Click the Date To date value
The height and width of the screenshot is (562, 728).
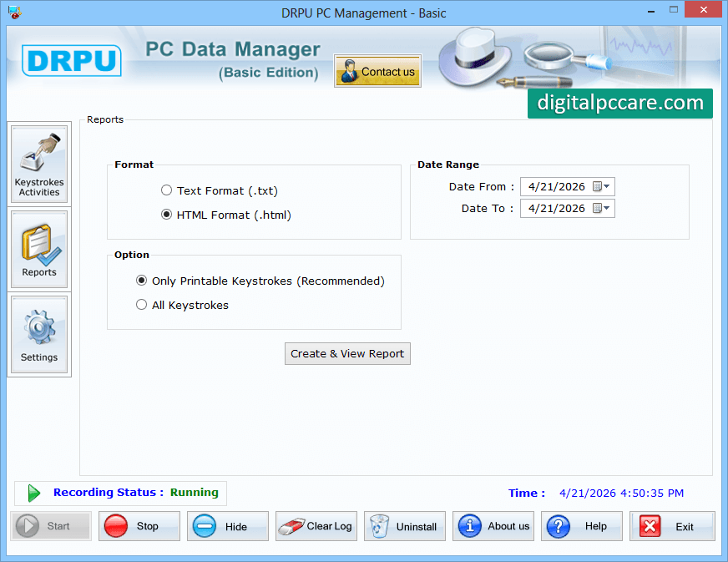[x=556, y=208]
